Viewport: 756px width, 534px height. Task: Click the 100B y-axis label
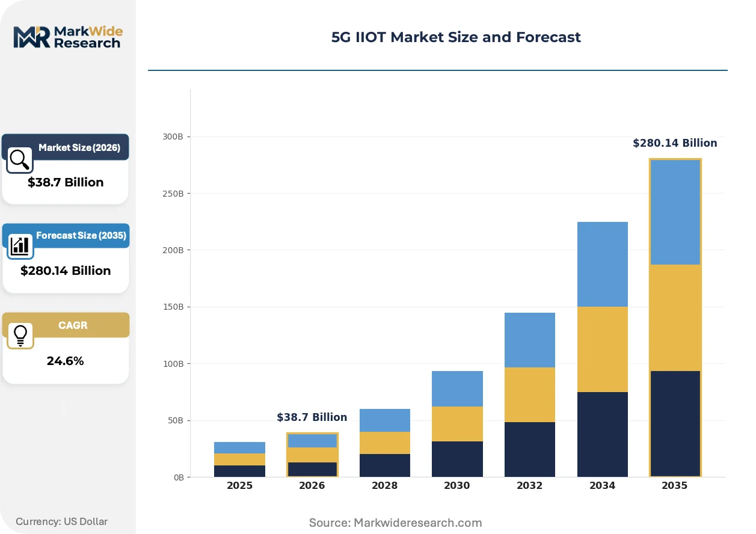[x=173, y=364]
